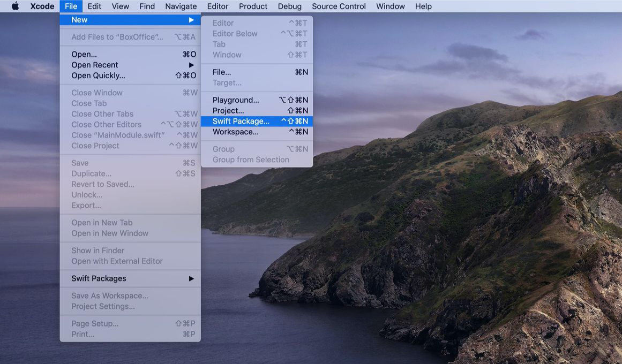Create a new Project...
Screen dimensions: 622x364
[257, 111]
